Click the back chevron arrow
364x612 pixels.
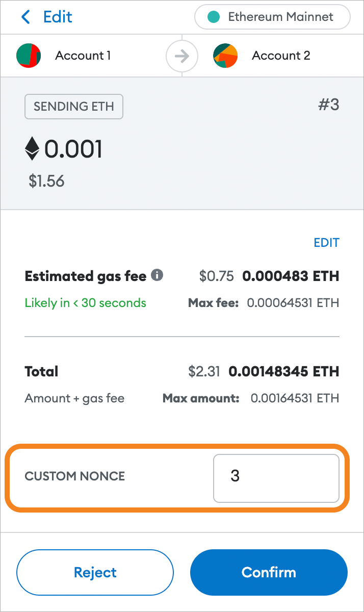25,17
